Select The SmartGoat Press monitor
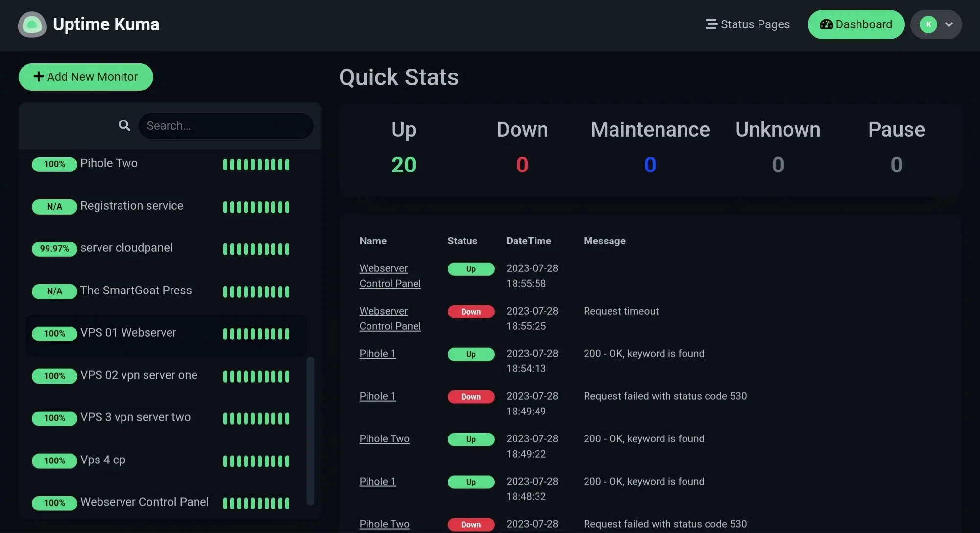The image size is (980, 533). pos(167,291)
